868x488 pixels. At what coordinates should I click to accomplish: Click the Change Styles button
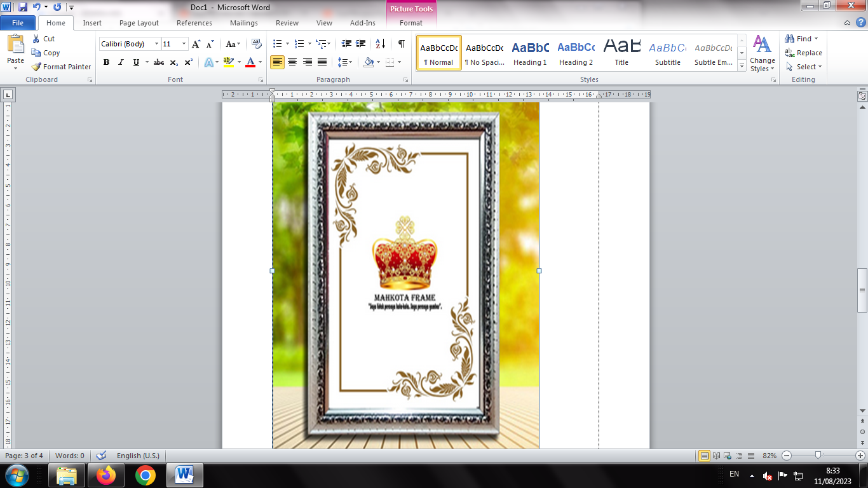pos(763,54)
